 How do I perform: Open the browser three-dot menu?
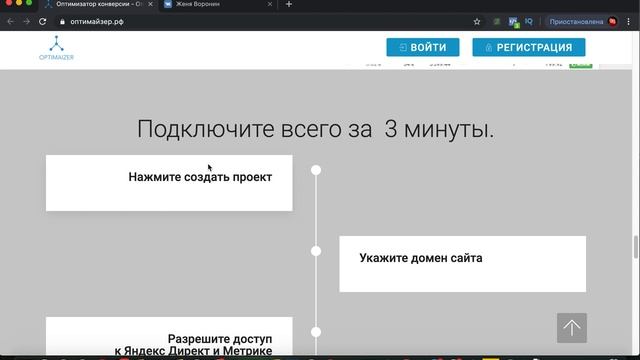pos(629,22)
